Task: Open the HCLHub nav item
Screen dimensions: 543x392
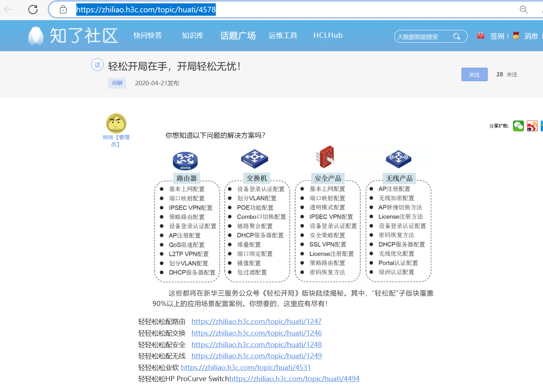Action: pyautogui.click(x=328, y=36)
